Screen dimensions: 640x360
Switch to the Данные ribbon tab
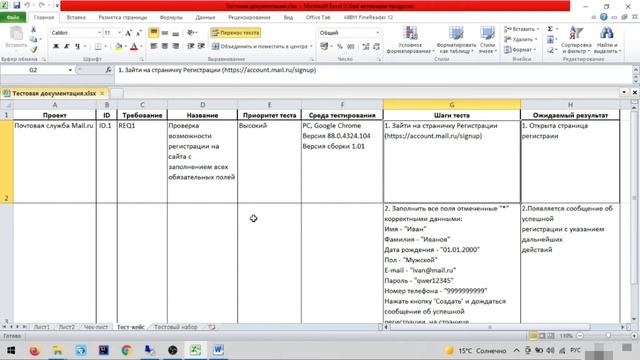pos(205,18)
